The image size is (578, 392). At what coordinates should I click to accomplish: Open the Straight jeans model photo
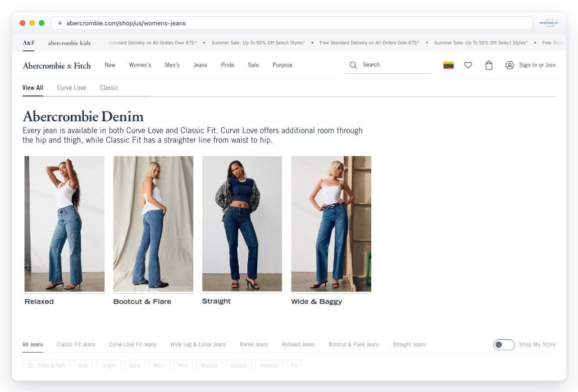point(242,224)
